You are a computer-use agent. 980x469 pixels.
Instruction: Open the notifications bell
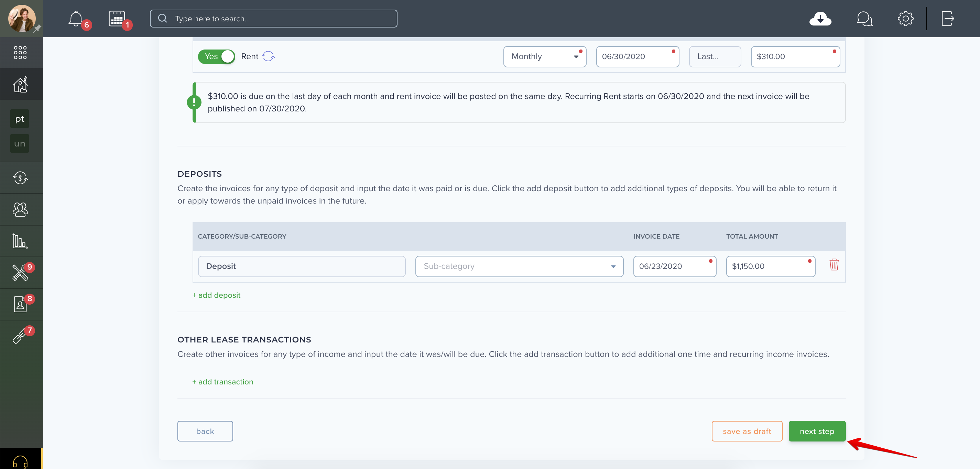[x=76, y=19]
